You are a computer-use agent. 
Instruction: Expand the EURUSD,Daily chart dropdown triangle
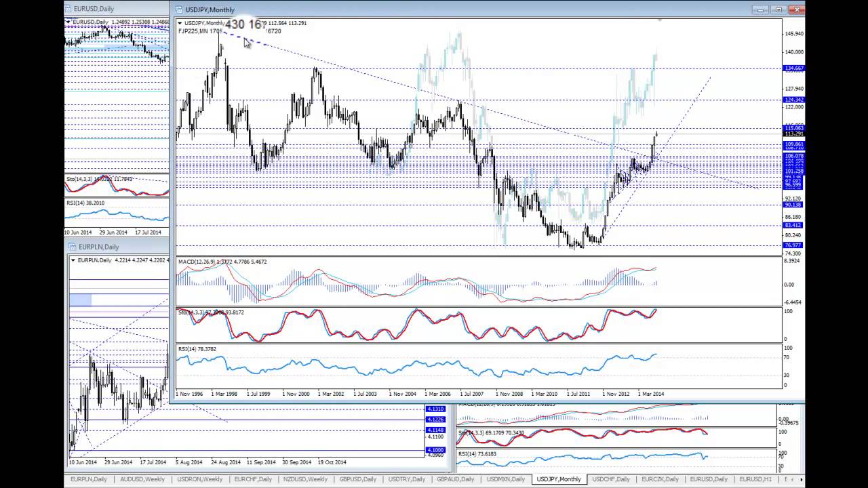point(68,22)
